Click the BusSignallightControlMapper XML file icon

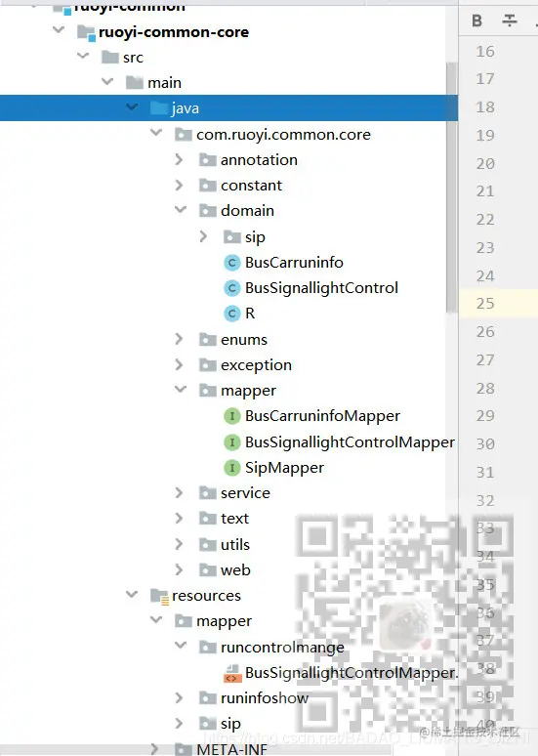coord(231,673)
